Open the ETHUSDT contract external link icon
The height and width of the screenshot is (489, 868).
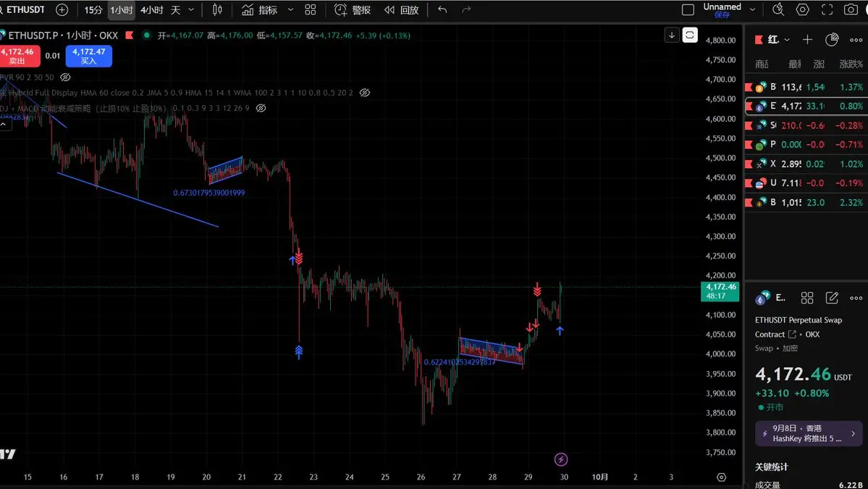click(792, 335)
